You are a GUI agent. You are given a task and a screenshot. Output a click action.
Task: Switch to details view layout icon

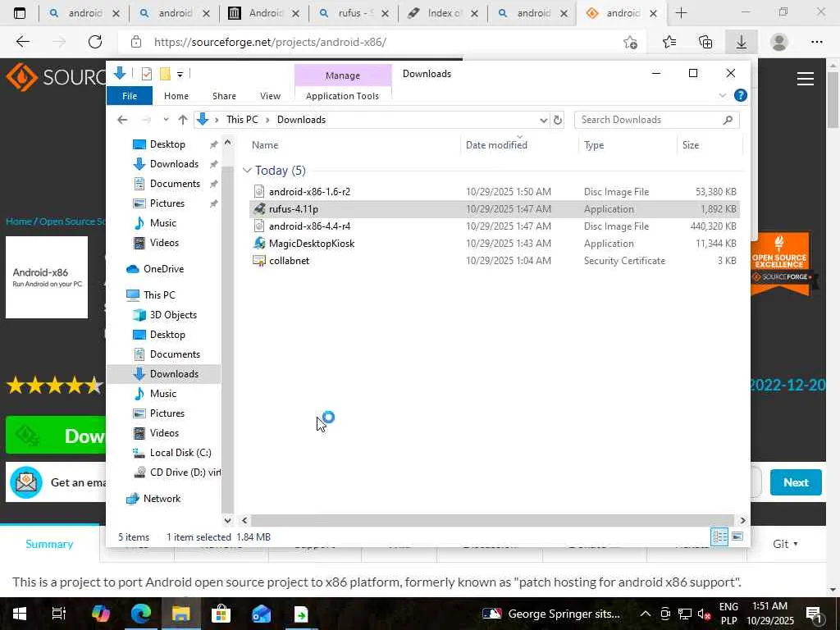pyautogui.click(x=719, y=536)
